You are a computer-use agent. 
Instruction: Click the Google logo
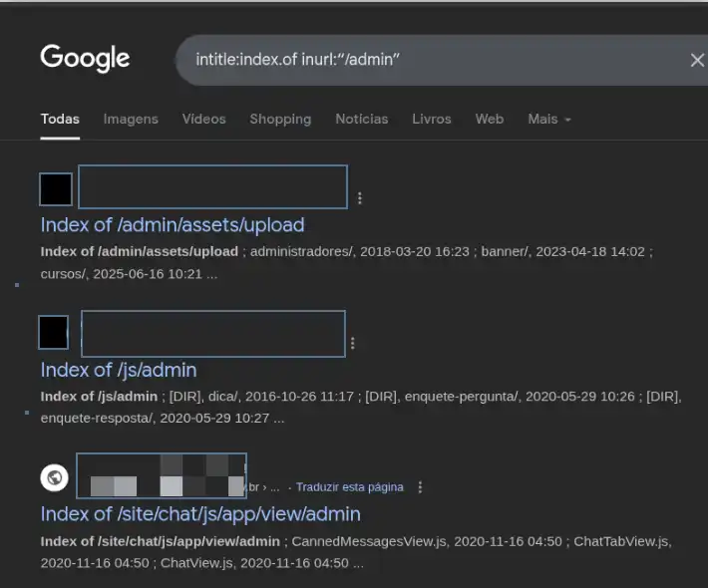[x=85, y=58]
